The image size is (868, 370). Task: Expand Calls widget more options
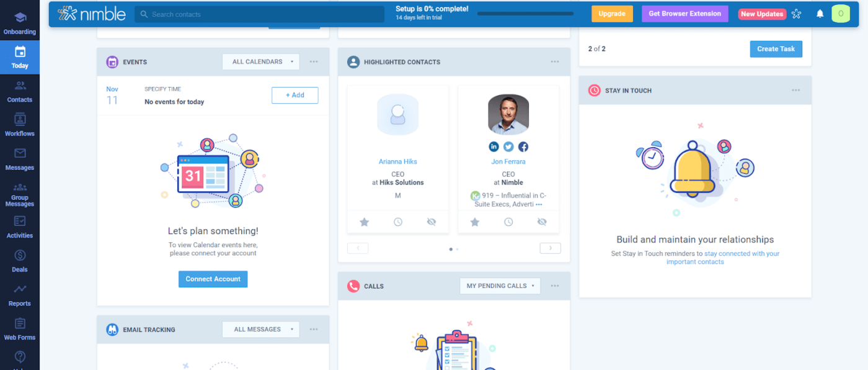tap(555, 286)
